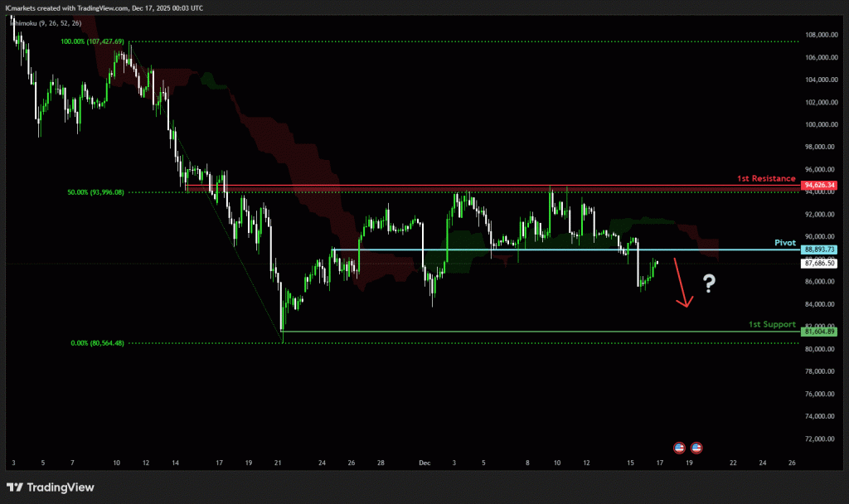Select the 1st Support text label
The image size is (849, 504).
pos(771,324)
